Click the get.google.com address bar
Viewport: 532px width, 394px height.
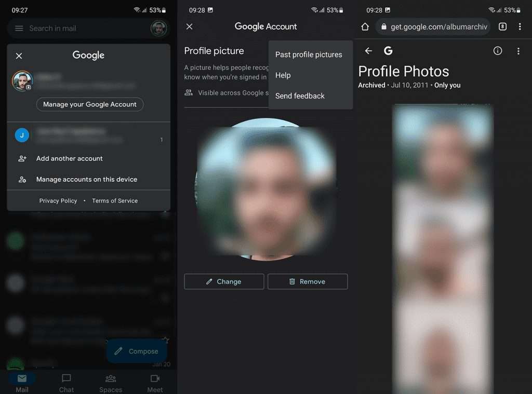[x=433, y=27]
